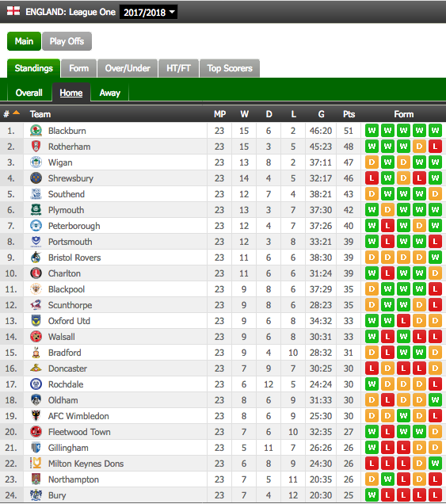The image size is (446, 504).
Task: Click the Charlton club crest icon
Action: [36, 273]
